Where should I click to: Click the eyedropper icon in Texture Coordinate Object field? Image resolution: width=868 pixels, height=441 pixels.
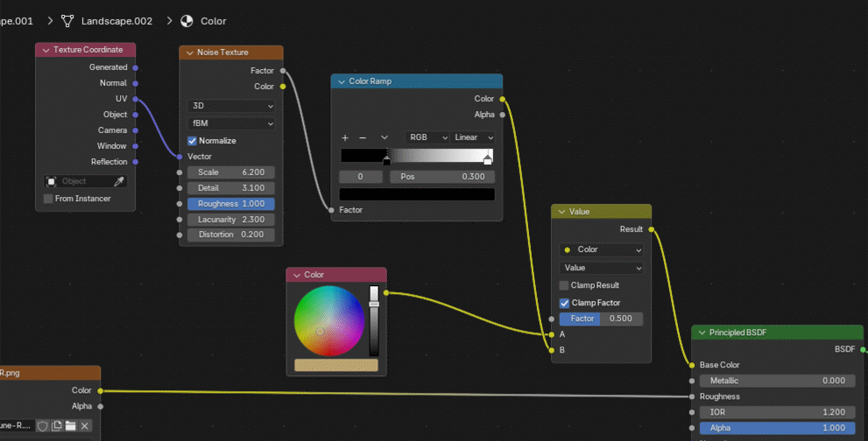[118, 181]
